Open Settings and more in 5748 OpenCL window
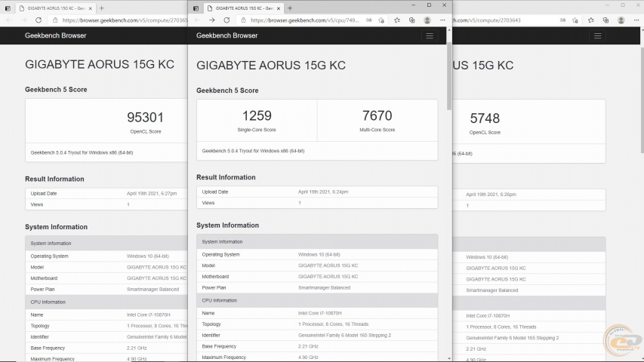The width and height of the screenshot is (644, 362). point(636,20)
